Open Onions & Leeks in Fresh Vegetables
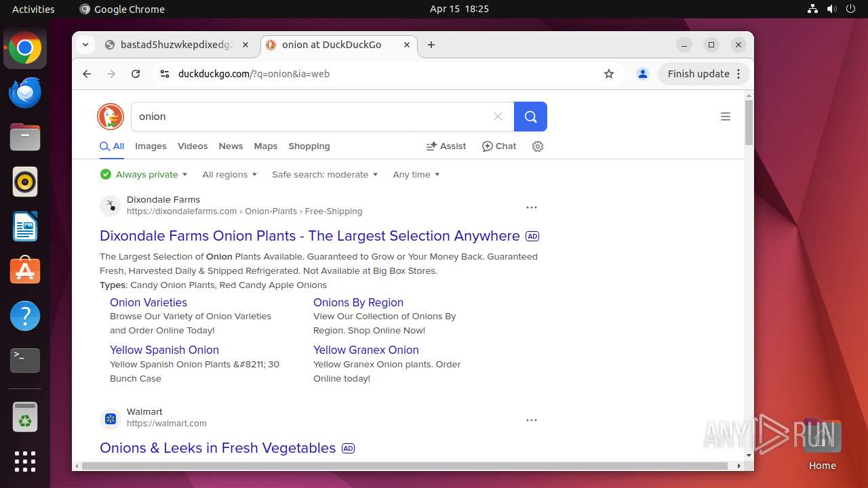Image resolution: width=868 pixels, height=488 pixels. click(218, 448)
